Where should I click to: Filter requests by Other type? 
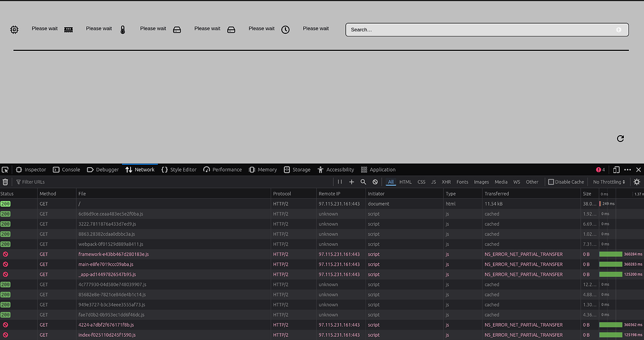pyautogui.click(x=532, y=182)
